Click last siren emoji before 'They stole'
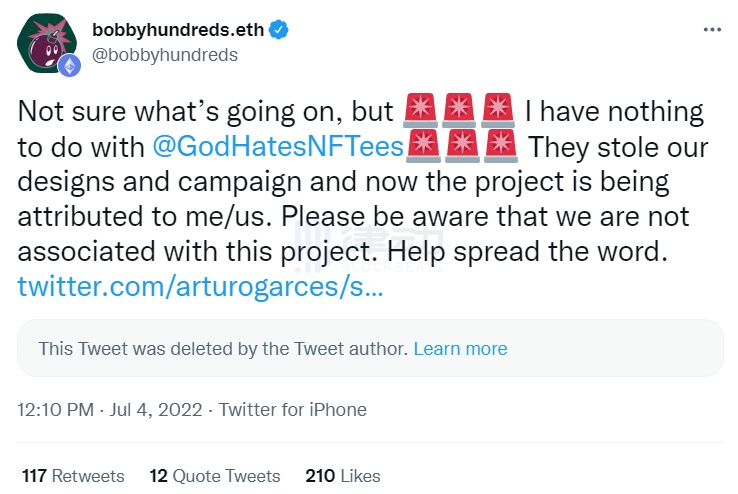The width and height of the screenshot is (738, 494). (500, 147)
